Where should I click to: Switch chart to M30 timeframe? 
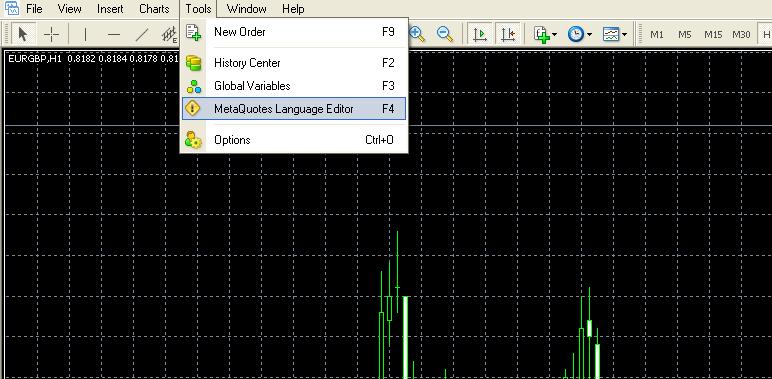[x=741, y=34]
